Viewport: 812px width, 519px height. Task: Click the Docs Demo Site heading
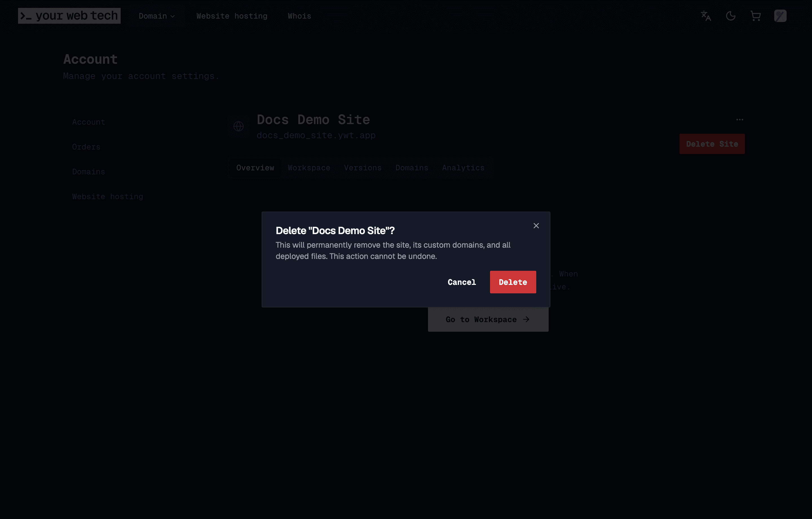coord(313,120)
